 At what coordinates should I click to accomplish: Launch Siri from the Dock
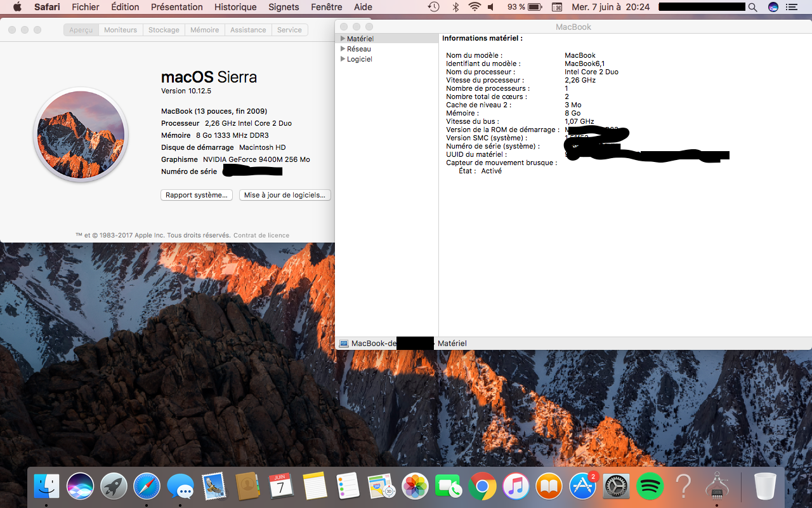(81, 487)
